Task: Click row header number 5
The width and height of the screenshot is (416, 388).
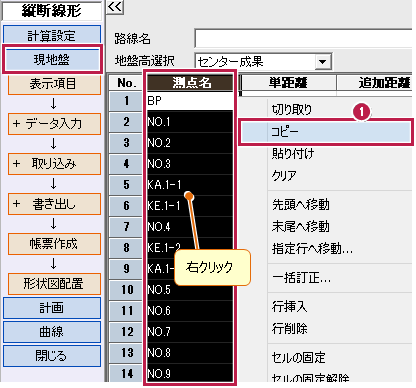Action: 126,185
